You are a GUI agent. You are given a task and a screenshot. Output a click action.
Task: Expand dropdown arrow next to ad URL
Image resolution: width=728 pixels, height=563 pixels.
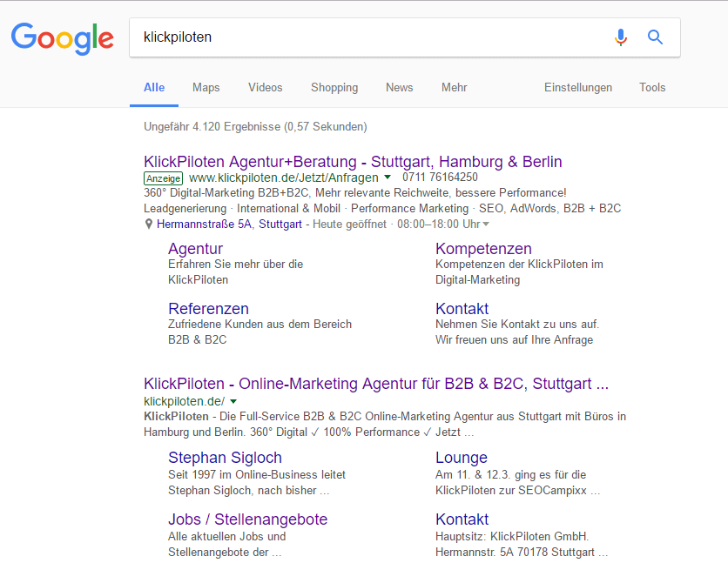[388, 178]
